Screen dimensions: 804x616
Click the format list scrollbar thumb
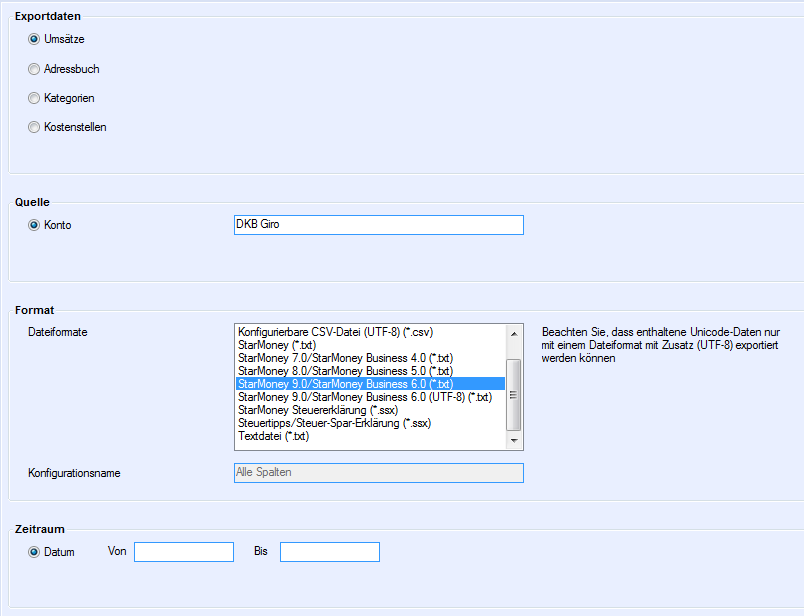point(513,395)
